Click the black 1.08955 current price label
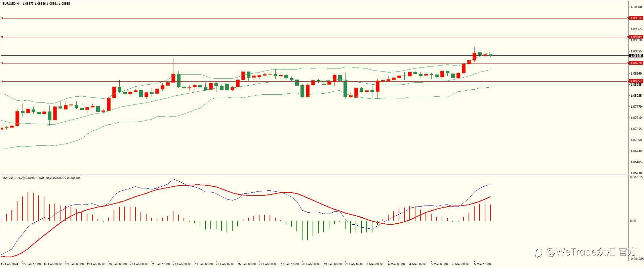This screenshot has width=644, height=268. [x=636, y=56]
